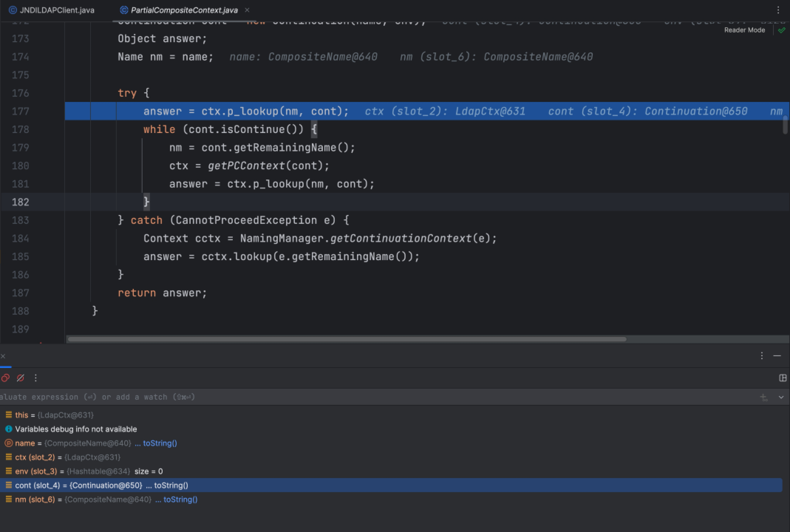The image size is (790, 532).
Task: Click the add to watches icon
Action: coord(764,398)
